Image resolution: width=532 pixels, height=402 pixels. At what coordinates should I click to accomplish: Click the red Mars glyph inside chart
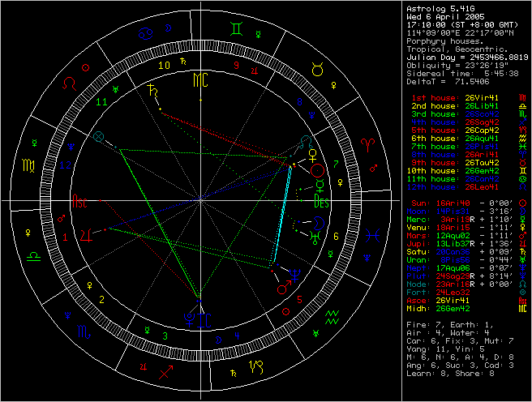283,288
